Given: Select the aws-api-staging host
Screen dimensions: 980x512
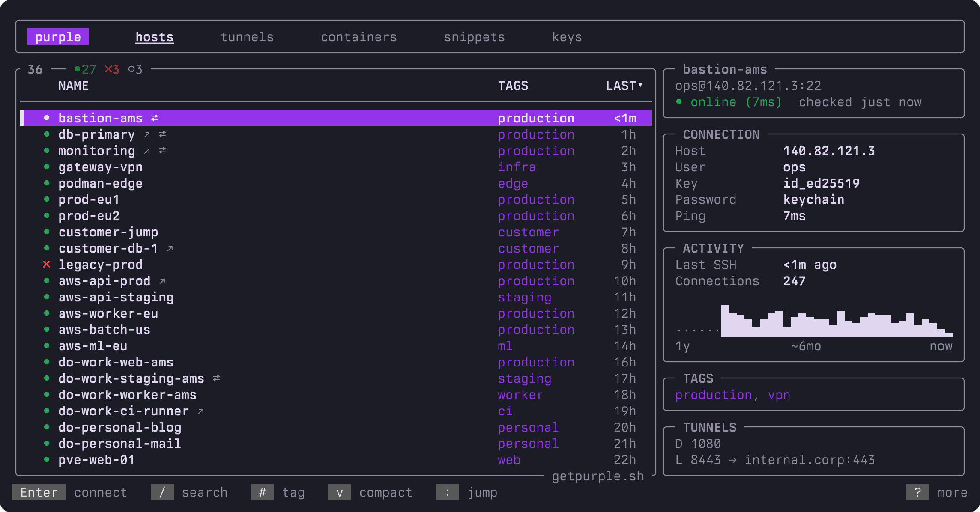Looking at the screenshot, I should pos(336,297).
